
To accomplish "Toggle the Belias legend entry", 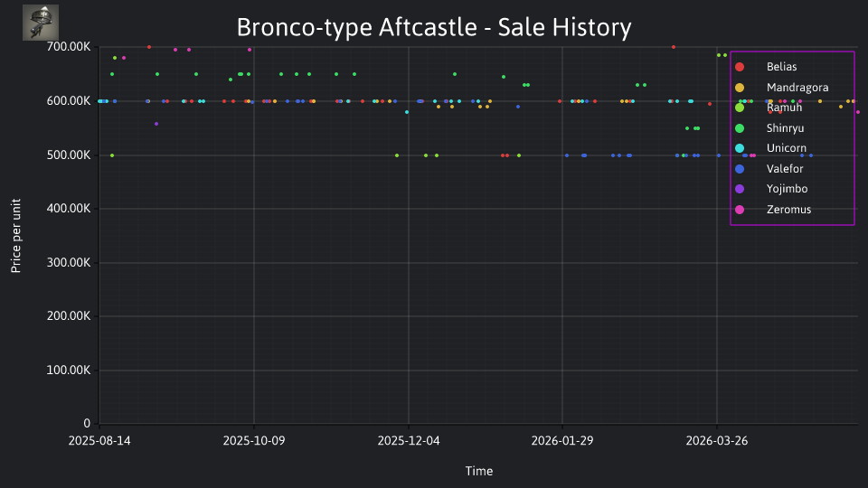I will (781, 67).
